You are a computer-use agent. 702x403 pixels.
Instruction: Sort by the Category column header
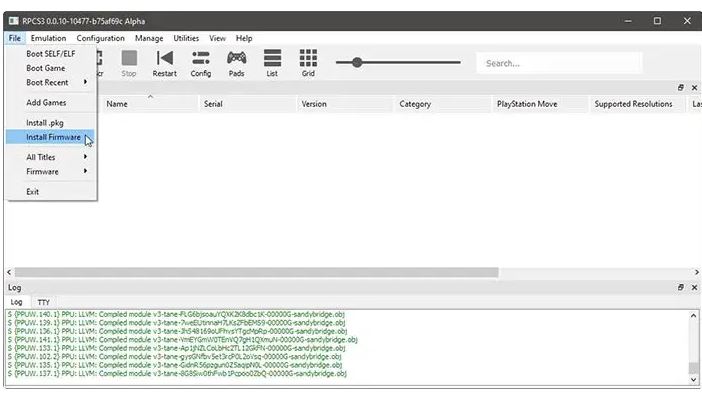tap(442, 104)
